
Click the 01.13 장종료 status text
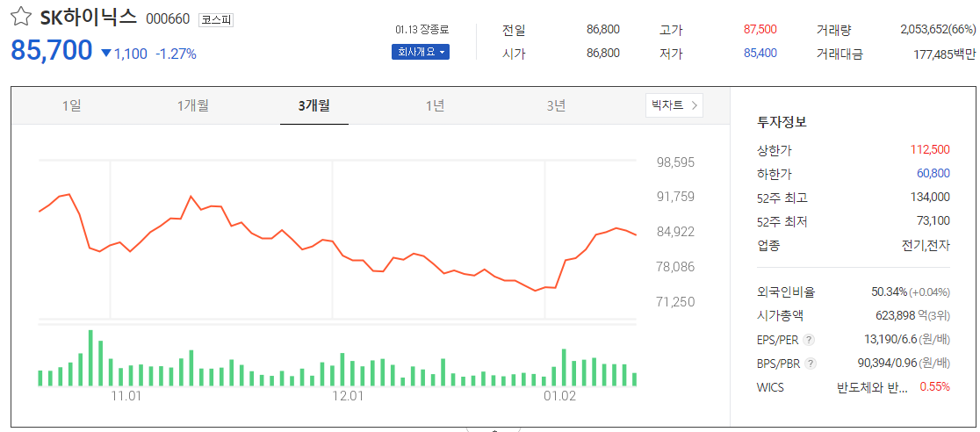pyautogui.click(x=422, y=29)
